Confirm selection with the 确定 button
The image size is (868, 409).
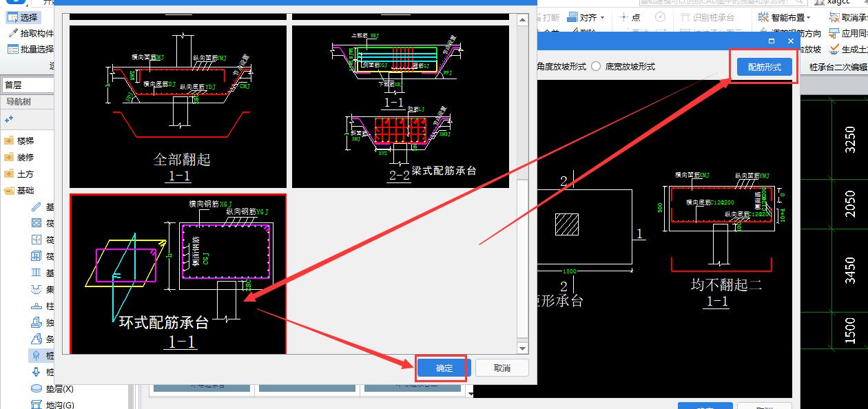coord(444,368)
